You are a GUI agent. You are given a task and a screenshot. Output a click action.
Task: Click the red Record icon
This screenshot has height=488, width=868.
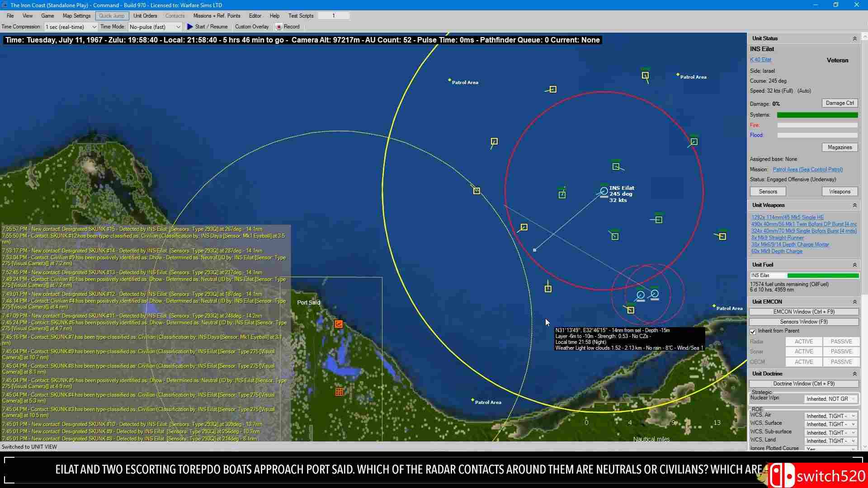(x=279, y=27)
